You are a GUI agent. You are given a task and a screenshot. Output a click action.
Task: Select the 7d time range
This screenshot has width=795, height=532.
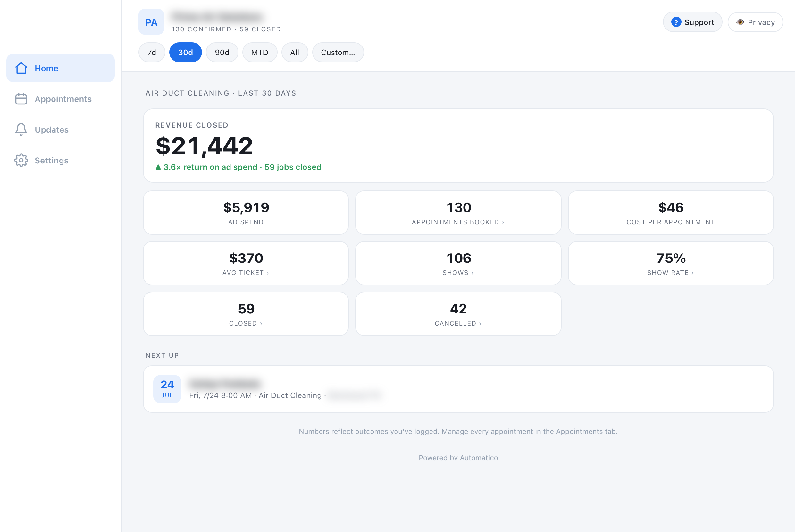pyautogui.click(x=152, y=52)
